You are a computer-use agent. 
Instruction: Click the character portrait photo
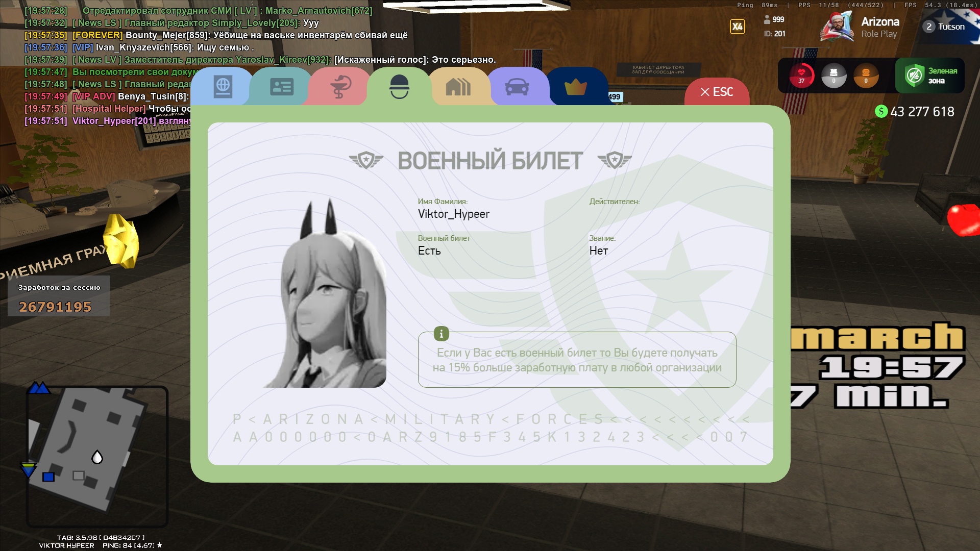[325, 293]
